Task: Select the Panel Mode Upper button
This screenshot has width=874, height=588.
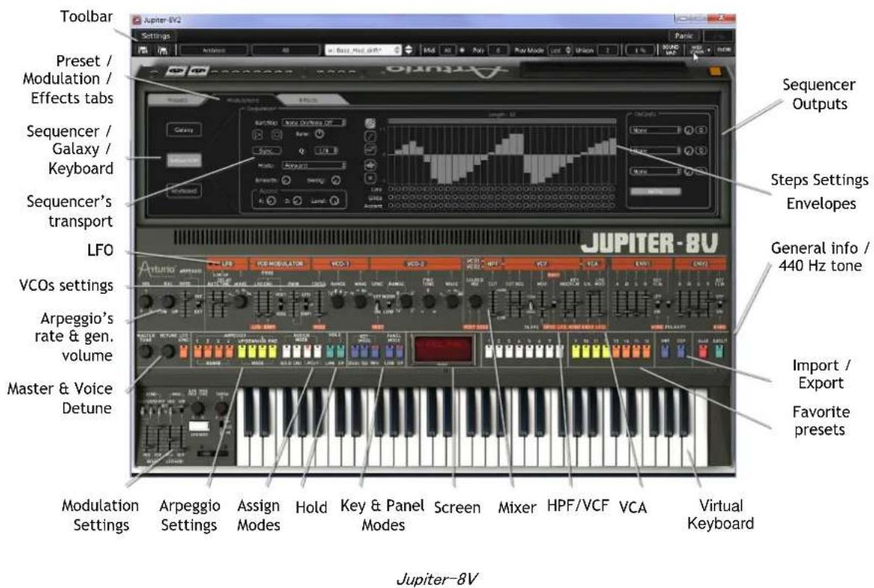Action: 399,351
